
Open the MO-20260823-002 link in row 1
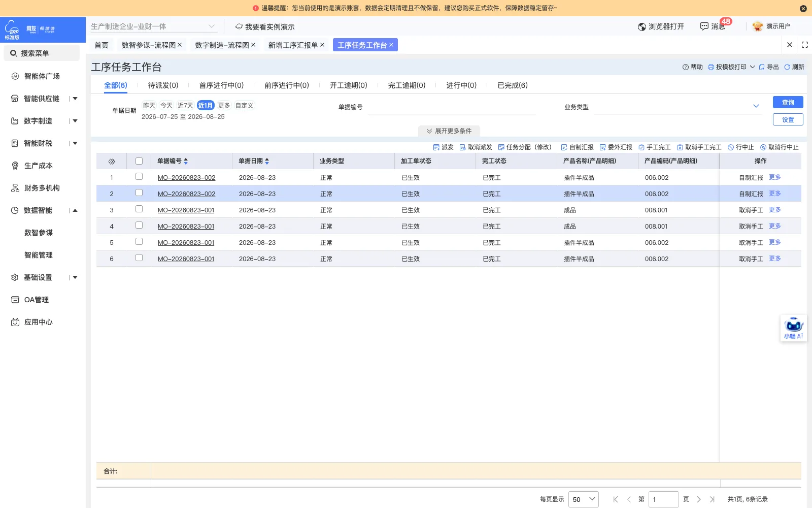[x=186, y=178]
